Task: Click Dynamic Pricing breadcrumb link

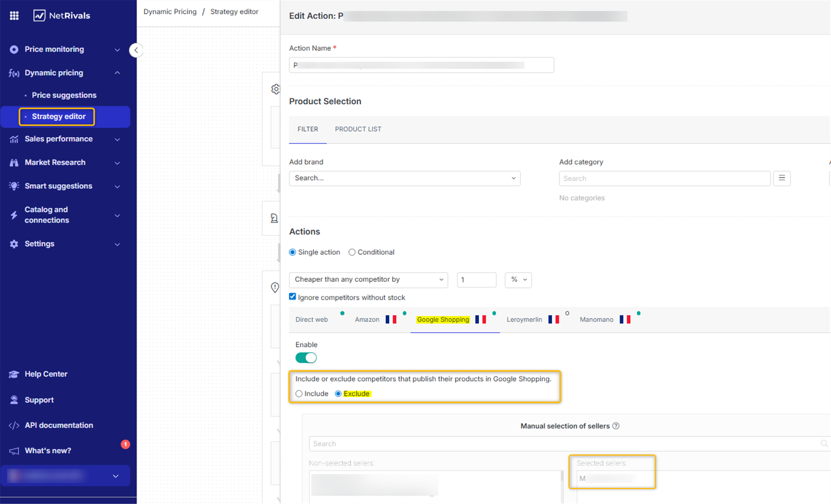Action: [170, 12]
